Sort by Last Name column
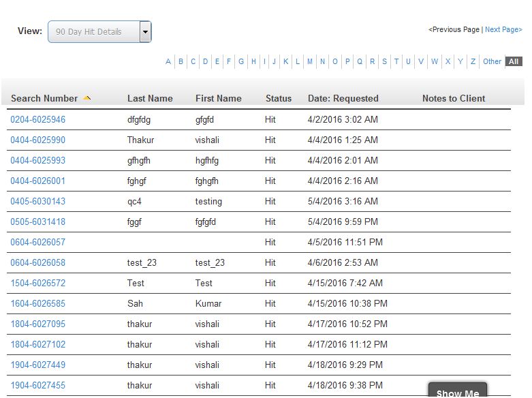 click(150, 99)
